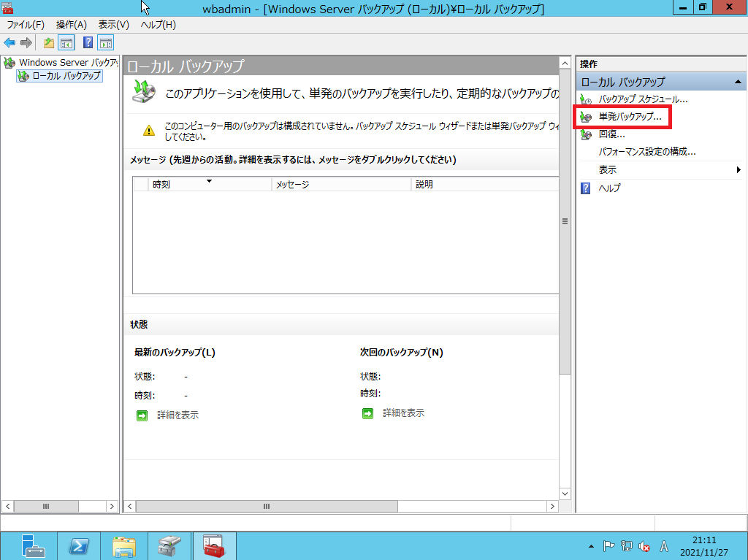This screenshot has height=560, width=748.
Task: Open the 表示(V) menu
Action: [x=113, y=25]
